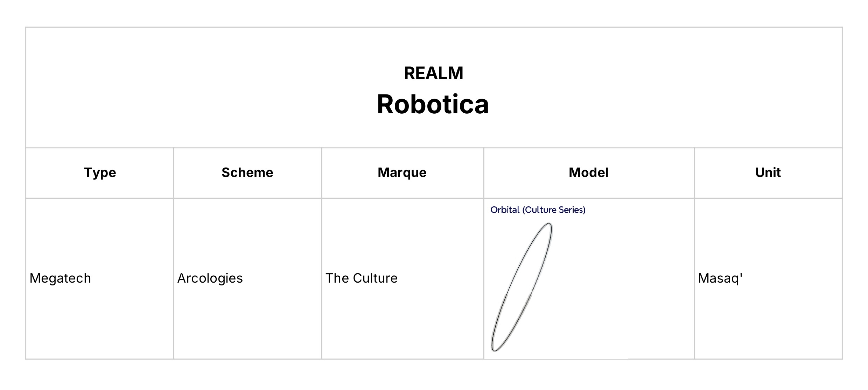The width and height of the screenshot is (868, 390).
Task: Select the Arcologies cell text
Action: [x=210, y=278]
